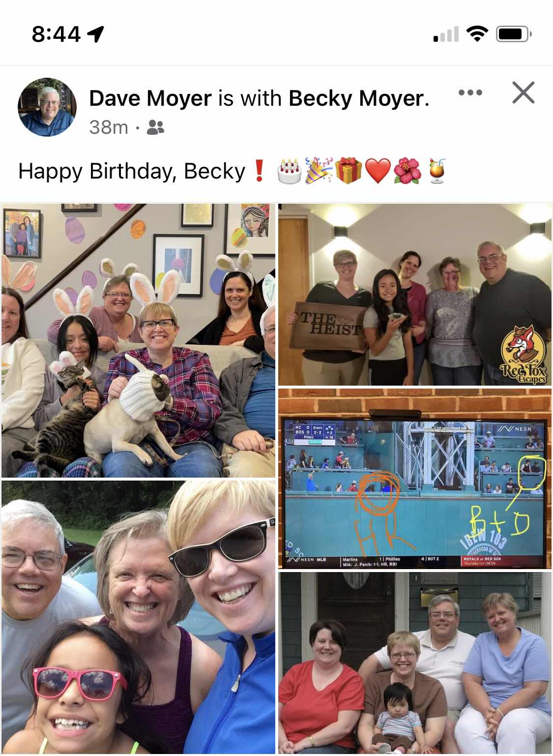Tap the 8:44 status bar clock

coord(56,34)
